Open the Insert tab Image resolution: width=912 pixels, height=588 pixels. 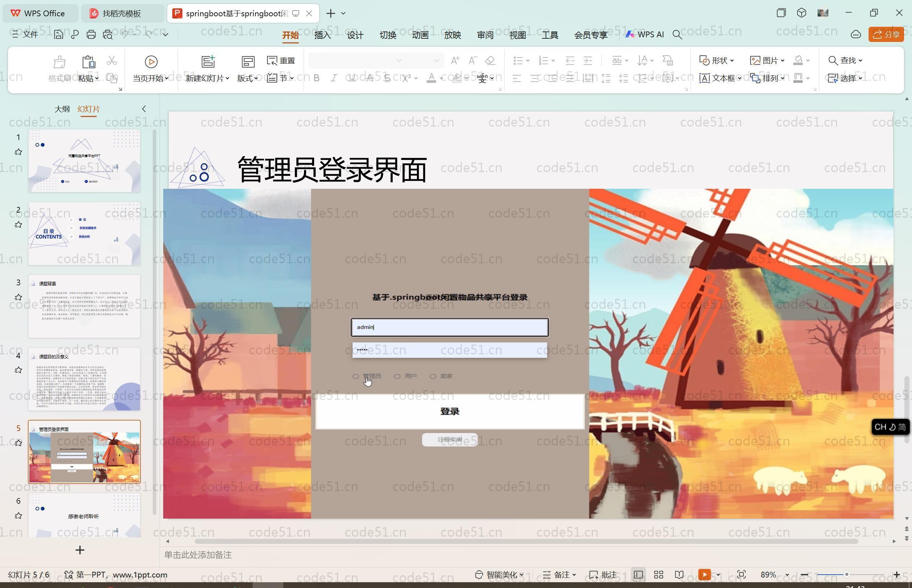(322, 35)
